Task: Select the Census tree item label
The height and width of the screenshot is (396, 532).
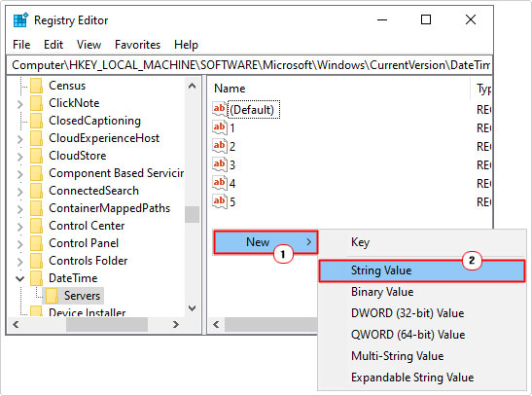Action: pos(67,86)
